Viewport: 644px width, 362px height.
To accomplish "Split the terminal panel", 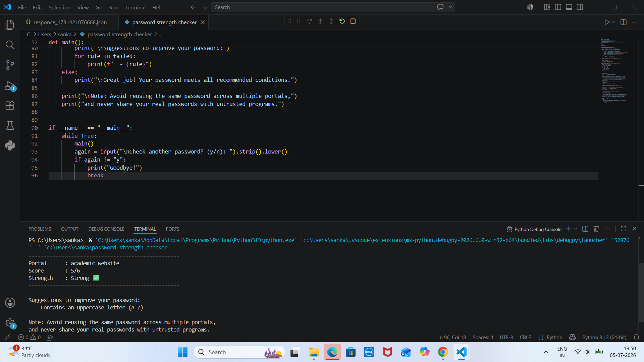I will pyautogui.click(x=585, y=229).
